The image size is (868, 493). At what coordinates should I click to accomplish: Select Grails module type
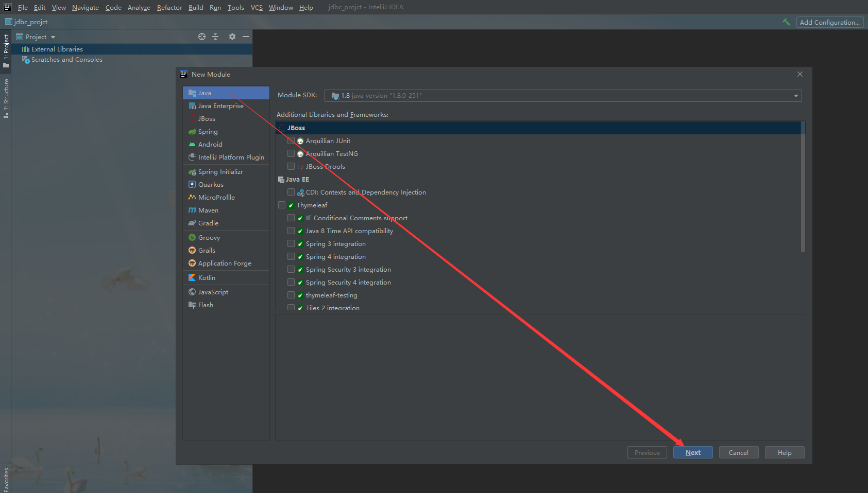coord(226,251)
